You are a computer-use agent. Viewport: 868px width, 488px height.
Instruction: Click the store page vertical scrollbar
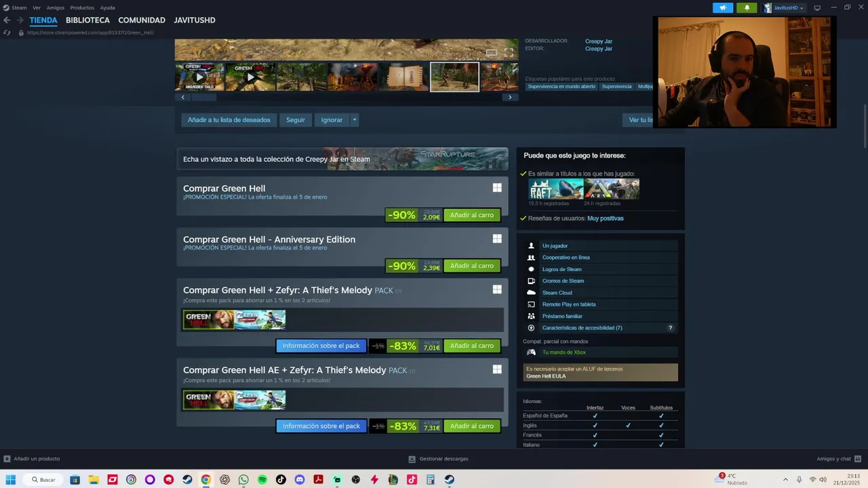pos(865,127)
